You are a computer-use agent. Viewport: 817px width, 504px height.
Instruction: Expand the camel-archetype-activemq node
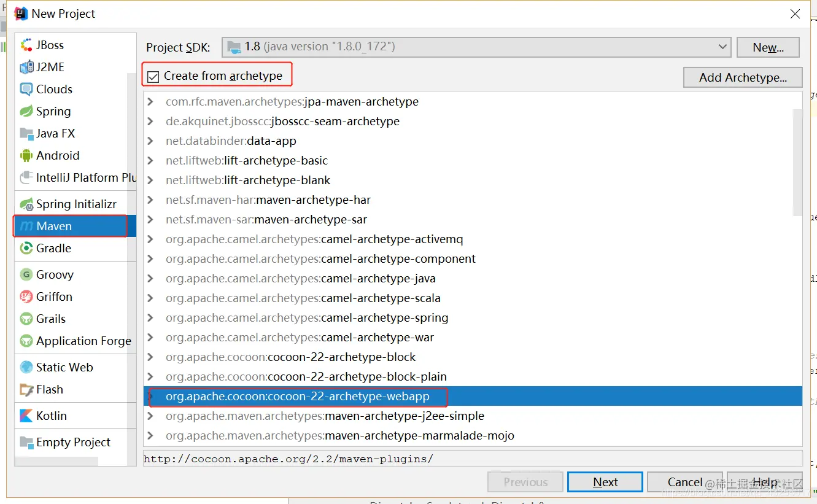pos(151,239)
